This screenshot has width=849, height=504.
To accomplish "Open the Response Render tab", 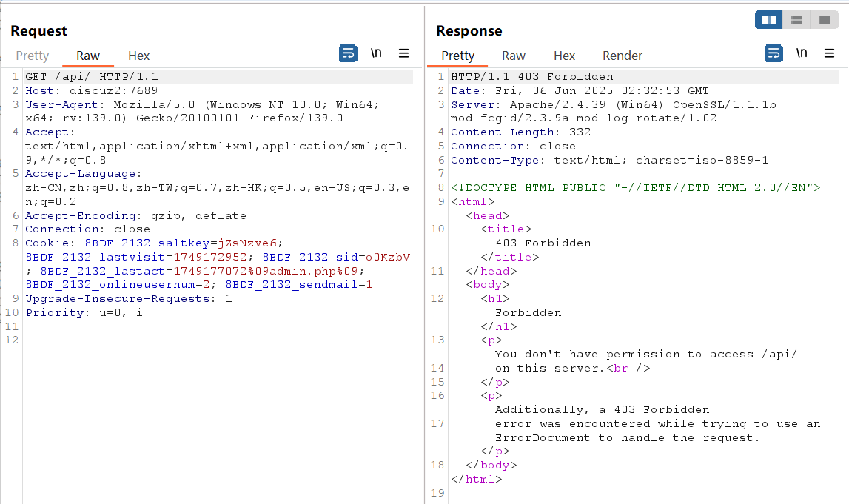I will tap(622, 56).
